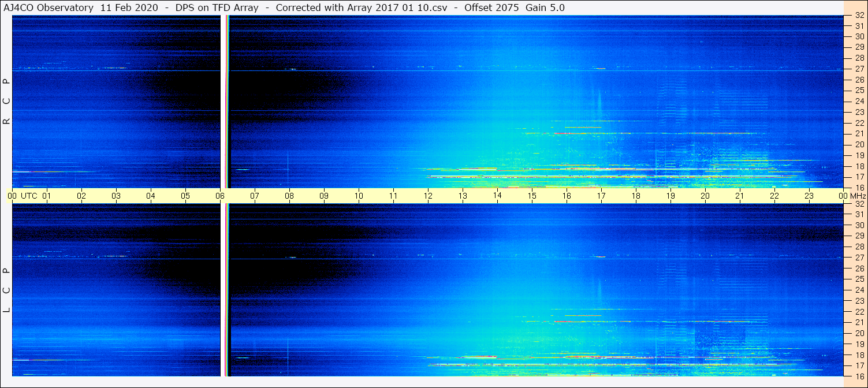Select the 18 hour marker on time axis
Screen dimensions: 868x388
click(x=636, y=196)
